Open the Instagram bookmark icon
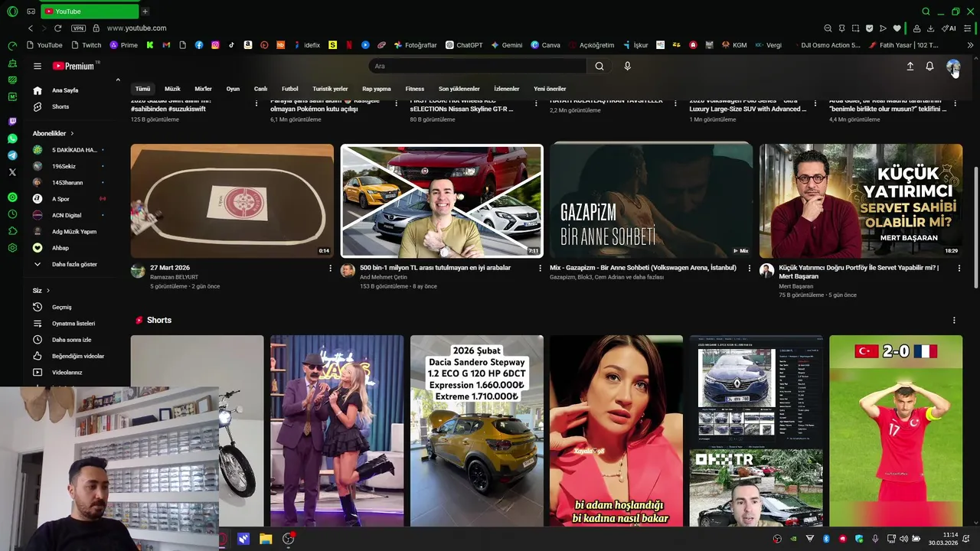 pyautogui.click(x=215, y=45)
